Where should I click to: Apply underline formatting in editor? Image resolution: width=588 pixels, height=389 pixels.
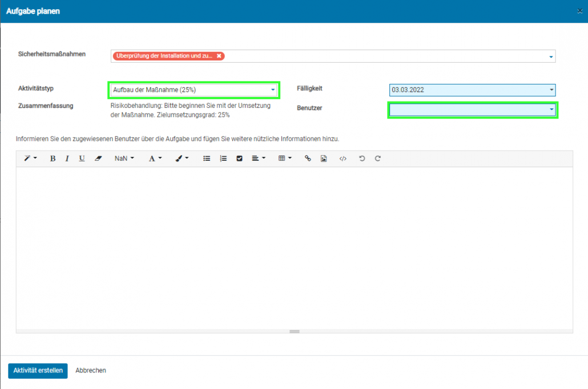pos(82,159)
